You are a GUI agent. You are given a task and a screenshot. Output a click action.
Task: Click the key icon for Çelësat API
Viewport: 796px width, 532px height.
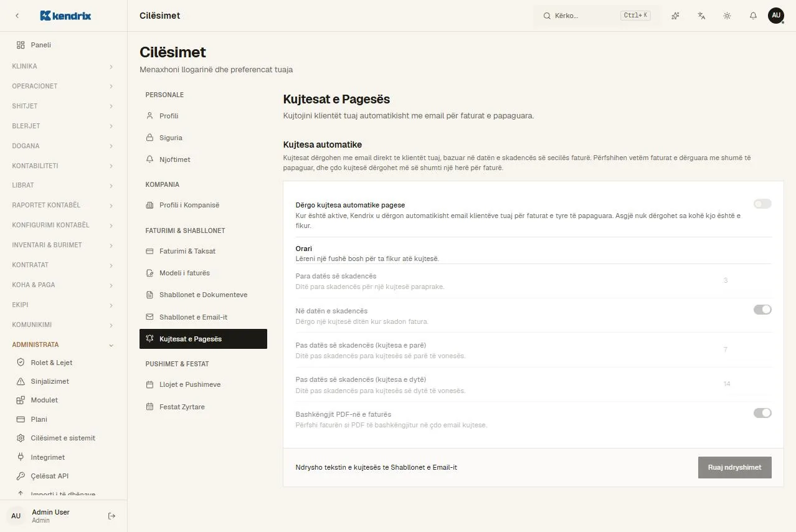pos(21,476)
